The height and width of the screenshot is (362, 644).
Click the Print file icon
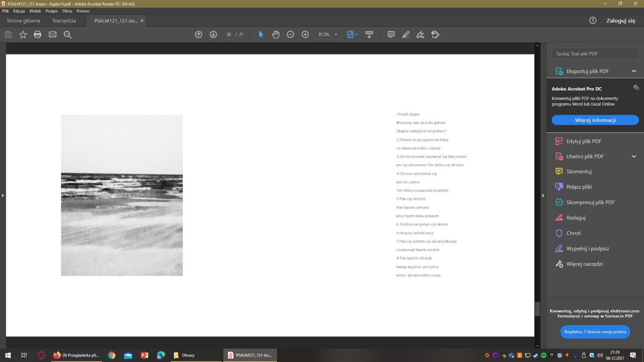click(x=38, y=35)
